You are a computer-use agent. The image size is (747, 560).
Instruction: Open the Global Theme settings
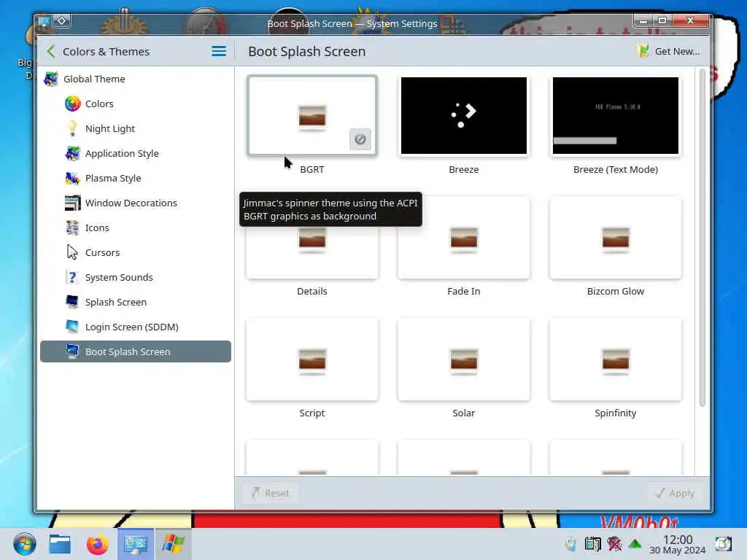coord(135,79)
